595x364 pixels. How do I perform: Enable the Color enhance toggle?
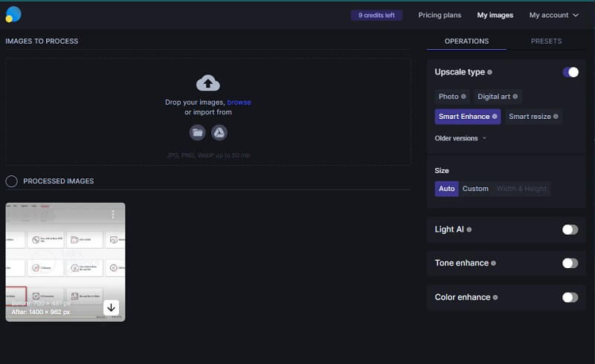570,297
